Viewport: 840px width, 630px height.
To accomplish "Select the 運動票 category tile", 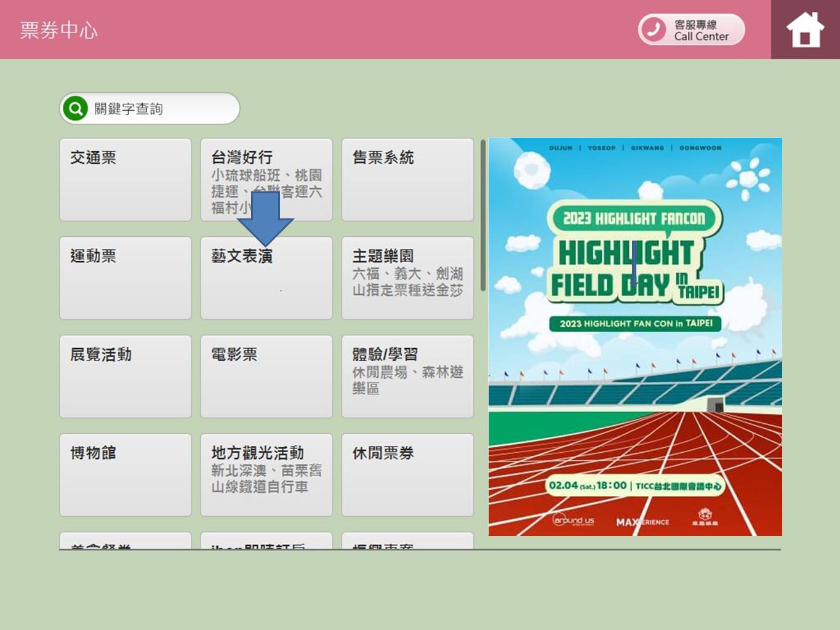I will pyautogui.click(x=126, y=278).
